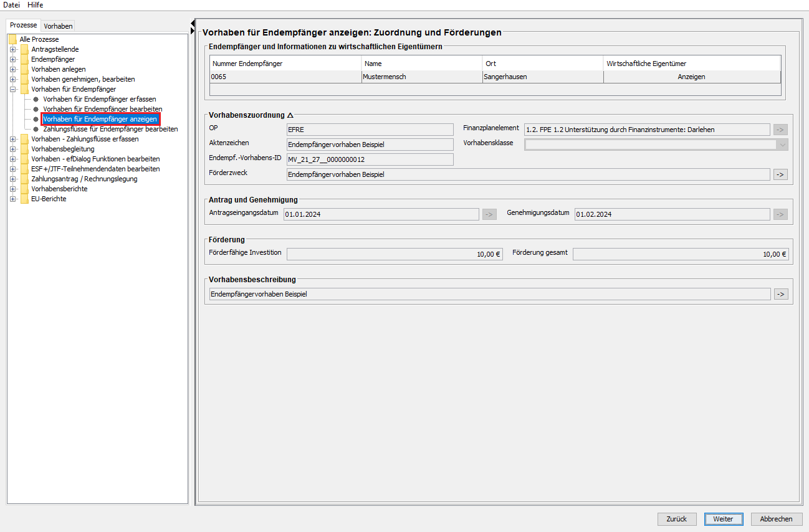The image size is (809, 532).
Task: Select Zahlungsflüsse für Endempfänger bearbeiten
Action: 110,129
